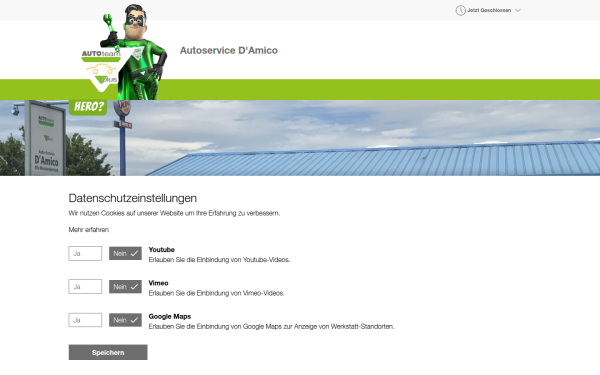Select Ja for Youtube embedding
Viewport: 600px width, 375px height.
point(85,253)
